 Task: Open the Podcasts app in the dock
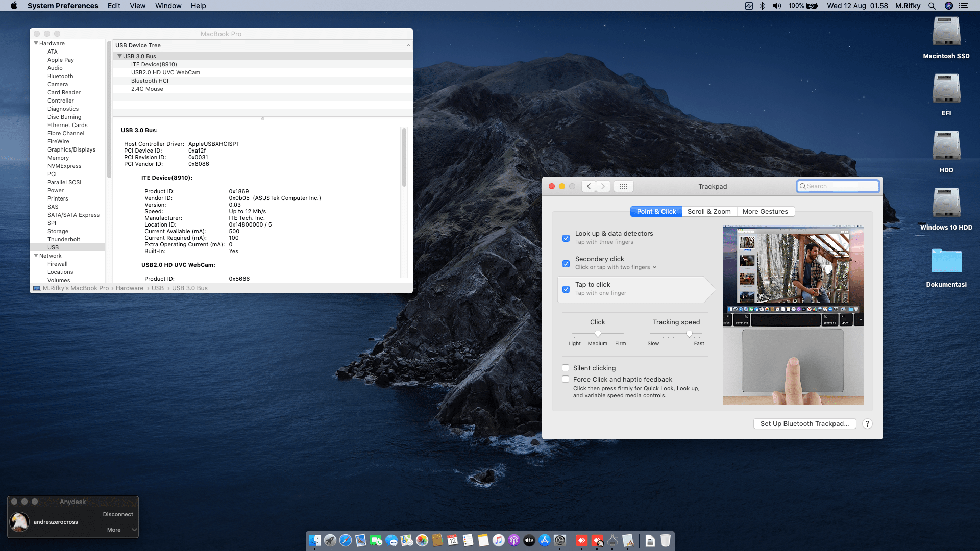pos(514,540)
